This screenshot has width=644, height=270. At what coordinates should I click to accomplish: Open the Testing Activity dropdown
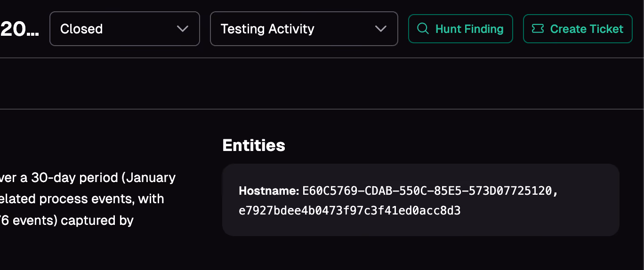(304, 29)
